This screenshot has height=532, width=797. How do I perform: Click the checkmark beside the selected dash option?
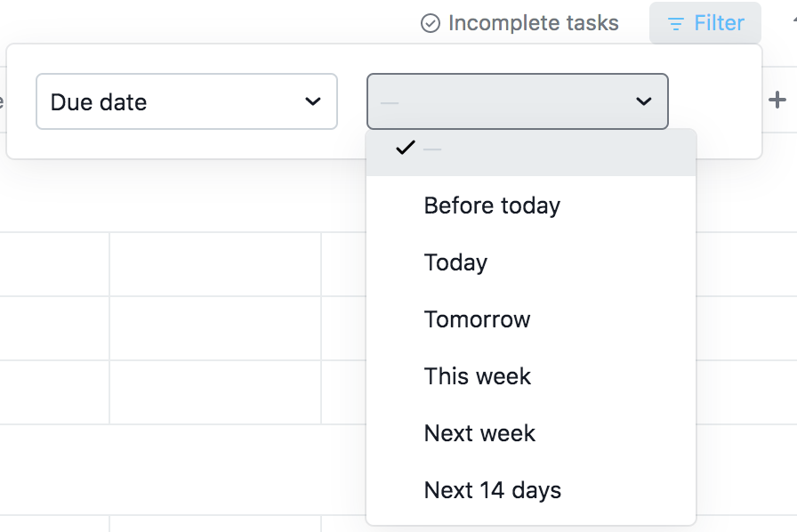click(406, 149)
